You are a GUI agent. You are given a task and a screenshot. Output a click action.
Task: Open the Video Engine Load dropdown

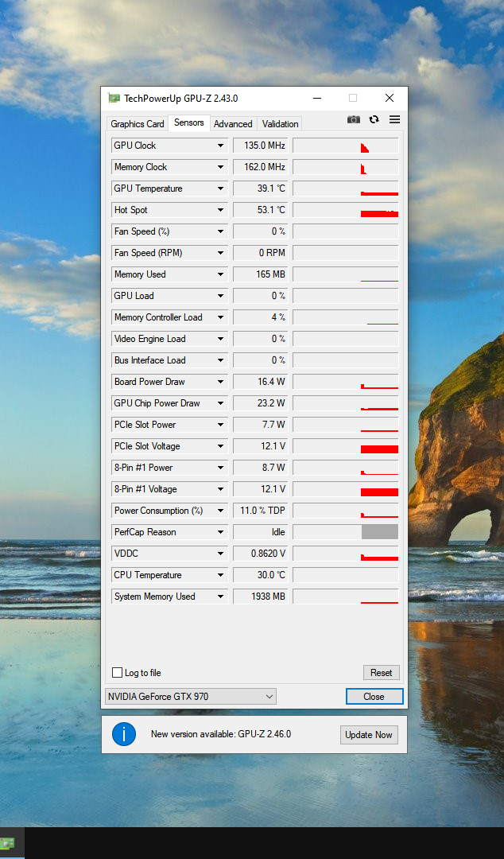click(x=220, y=339)
